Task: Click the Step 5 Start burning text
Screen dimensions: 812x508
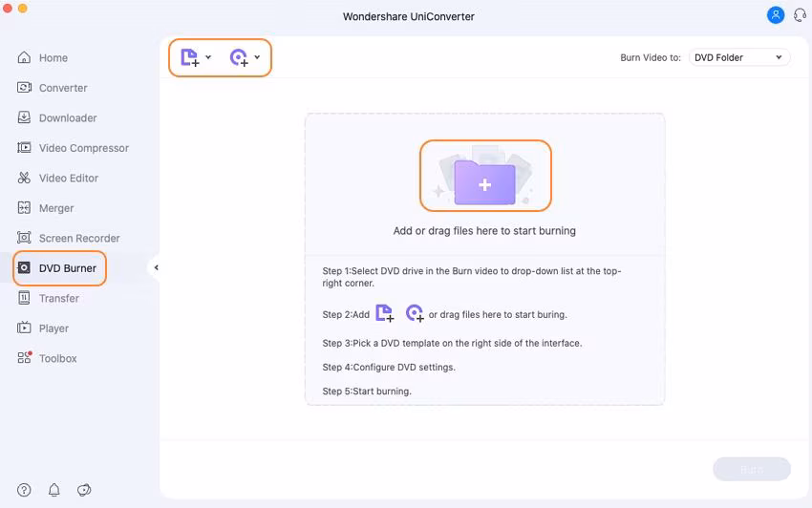Action: coord(367,392)
